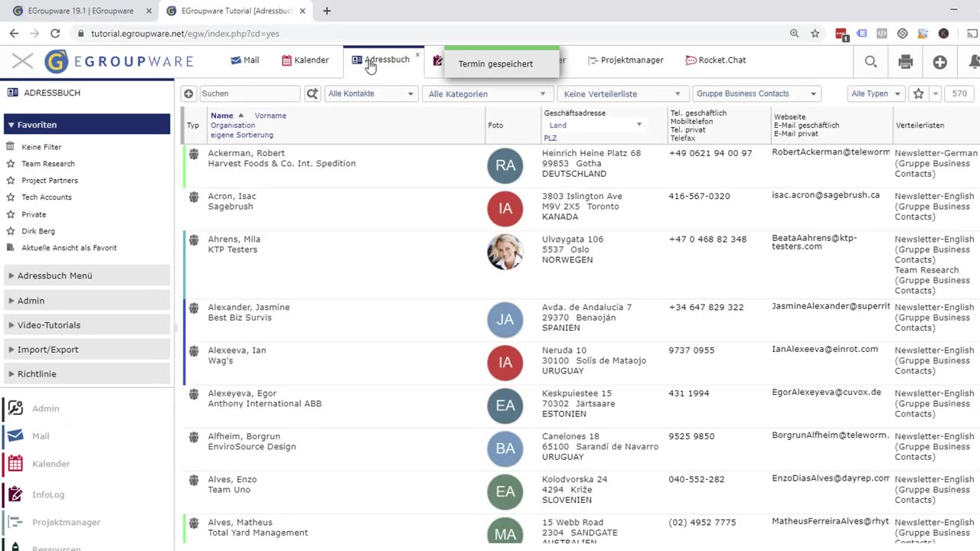Open the Rocket.Chat tab
The width and height of the screenshot is (980, 551).
(715, 60)
